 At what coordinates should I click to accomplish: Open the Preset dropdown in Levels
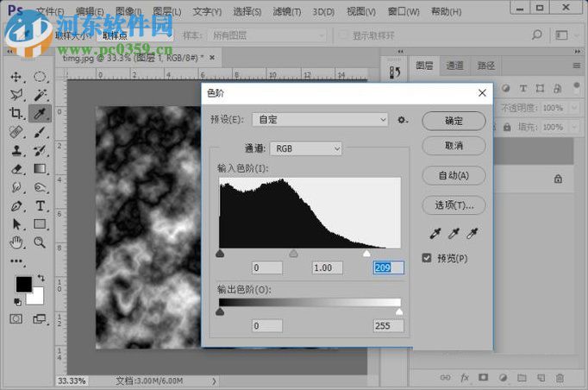pyautogui.click(x=320, y=120)
